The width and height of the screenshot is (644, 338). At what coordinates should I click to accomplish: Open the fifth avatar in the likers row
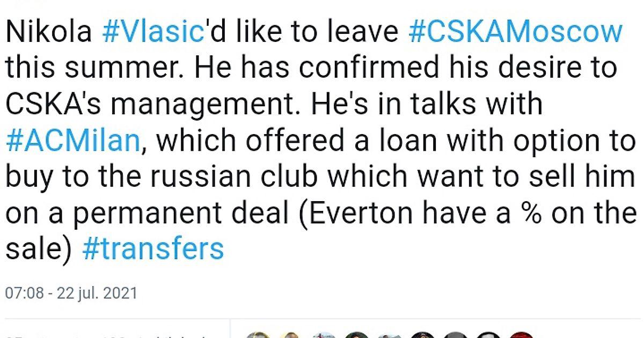[390, 334]
